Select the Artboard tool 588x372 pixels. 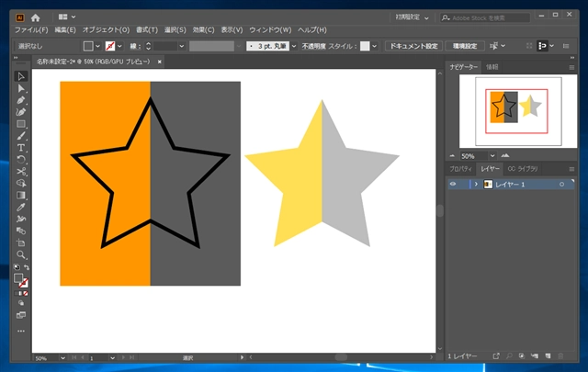(x=21, y=242)
